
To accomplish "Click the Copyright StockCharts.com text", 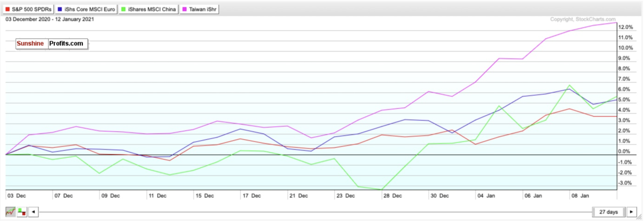I will click(583, 19).
